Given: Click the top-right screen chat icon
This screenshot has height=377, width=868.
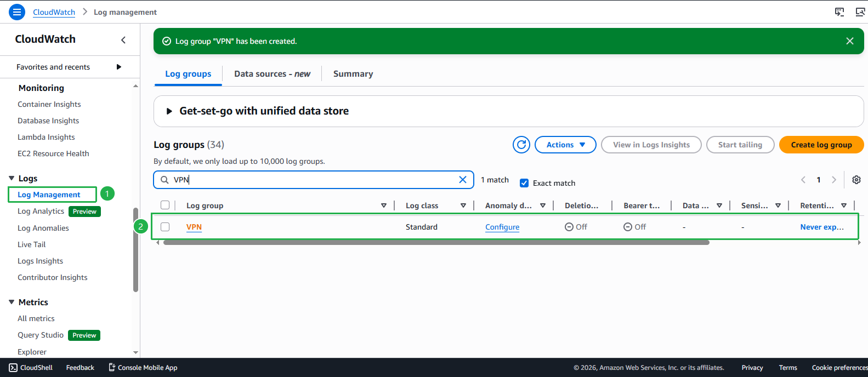Looking at the screenshot, I should point(839,12).
